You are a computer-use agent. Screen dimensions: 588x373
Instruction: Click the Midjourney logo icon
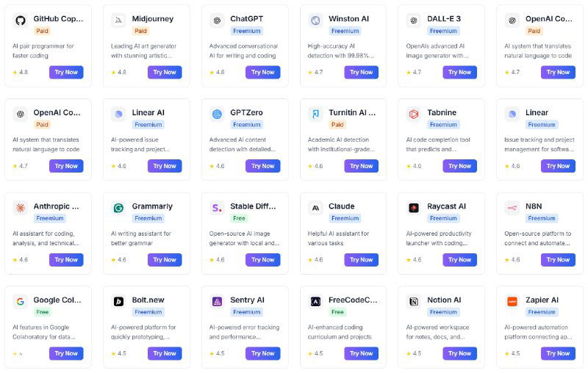click(118, 21)
